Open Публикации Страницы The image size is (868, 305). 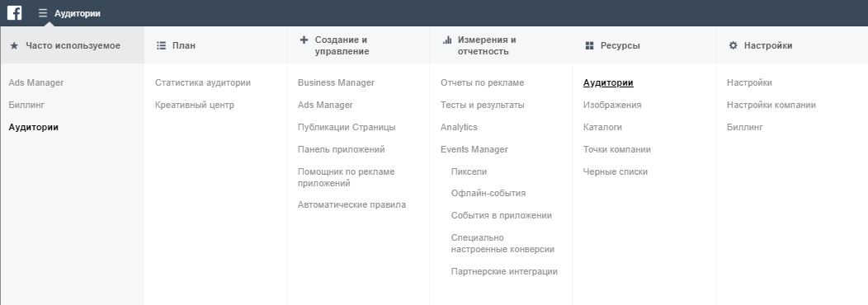tap(347, 127)
